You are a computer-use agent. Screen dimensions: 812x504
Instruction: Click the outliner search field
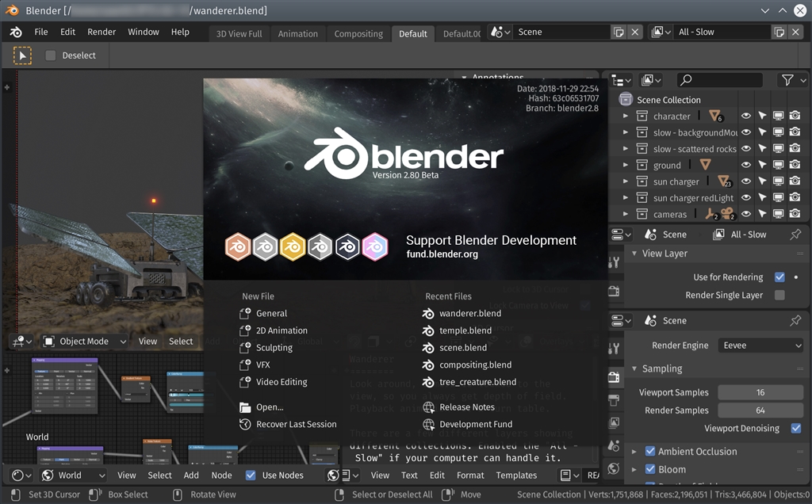click(719, 80)
